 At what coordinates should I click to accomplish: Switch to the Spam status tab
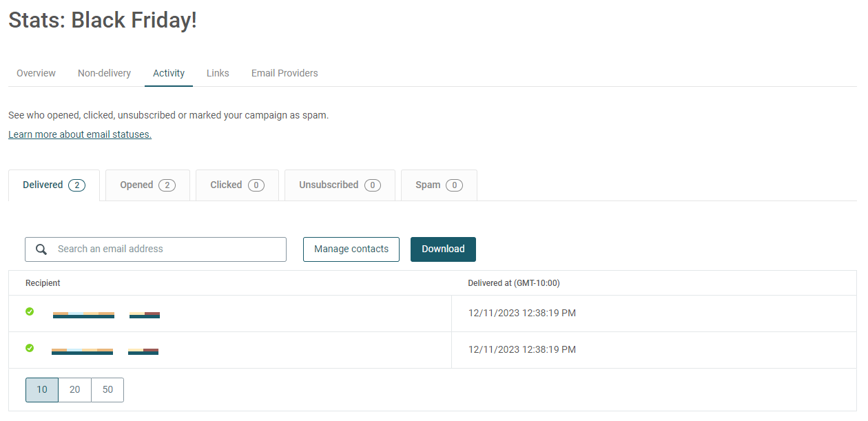click(439, 185)
